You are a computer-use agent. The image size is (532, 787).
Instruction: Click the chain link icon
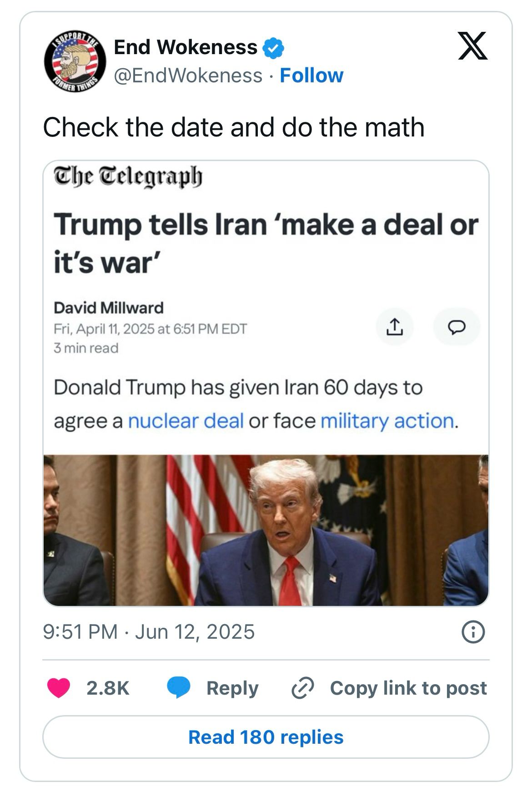pos(302,688)
